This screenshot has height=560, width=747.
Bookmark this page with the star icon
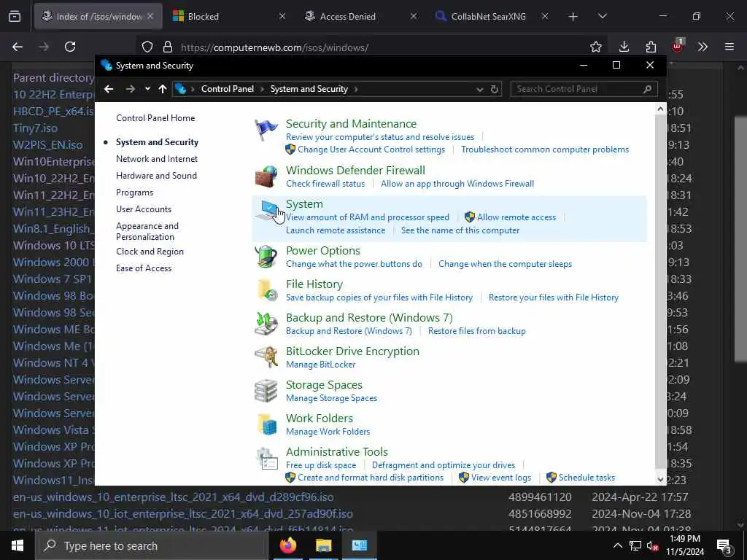[595, 47]
